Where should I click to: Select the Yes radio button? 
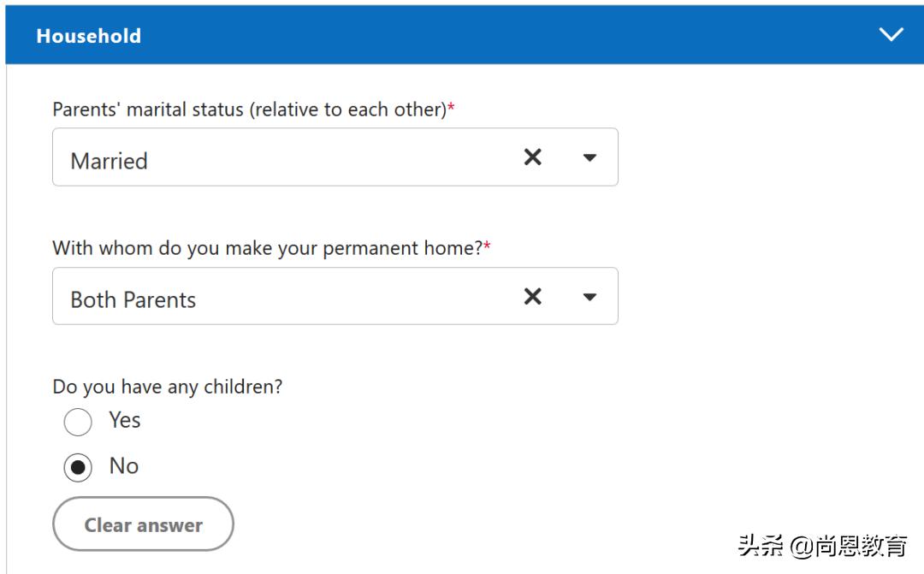click(x=78, y=422)
